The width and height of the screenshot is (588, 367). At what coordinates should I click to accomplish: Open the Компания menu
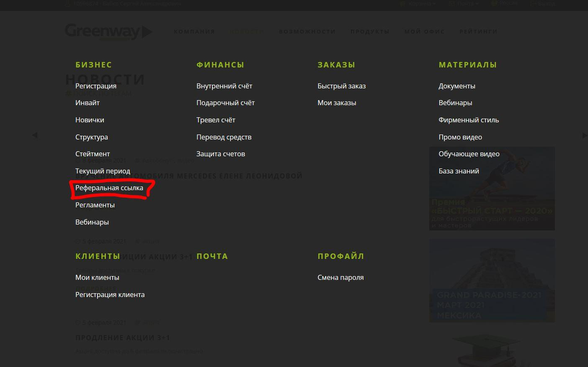[x=194, y=31]
